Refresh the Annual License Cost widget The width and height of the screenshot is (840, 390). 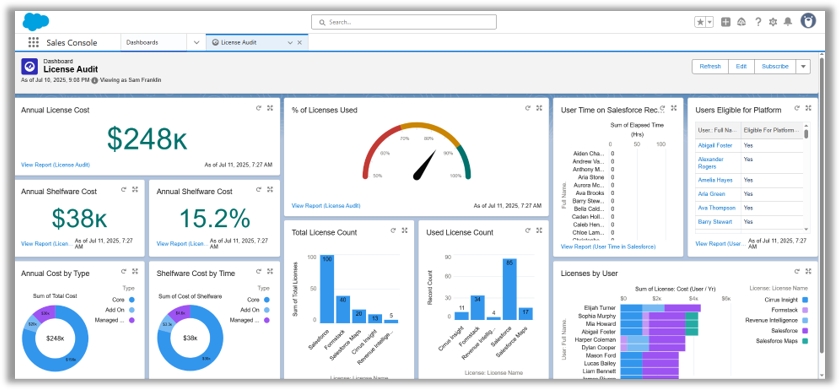pyautogui.click(x=259, y=108)
